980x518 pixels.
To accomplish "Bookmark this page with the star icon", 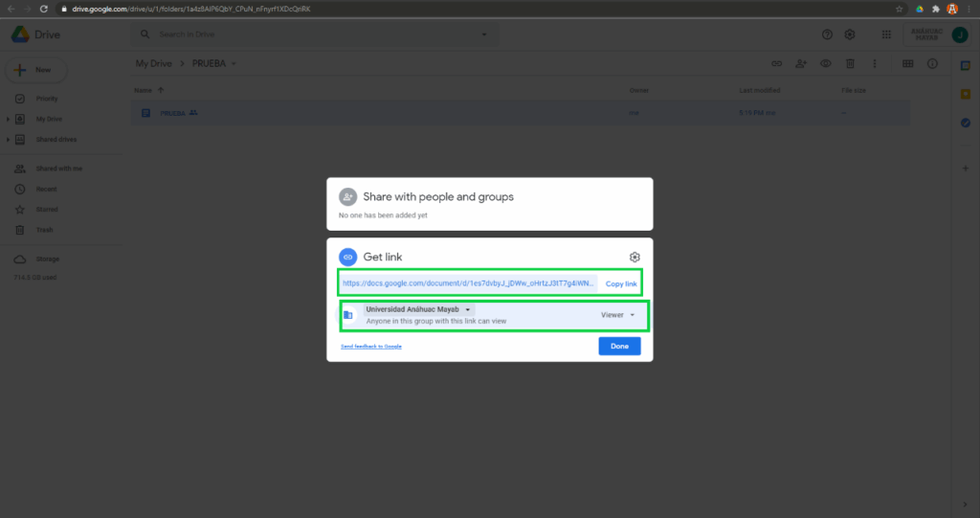I will point(899,9).
